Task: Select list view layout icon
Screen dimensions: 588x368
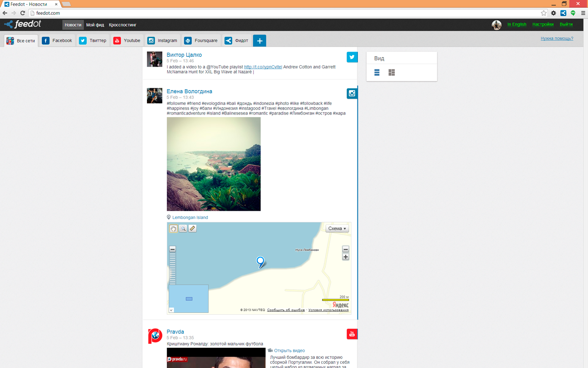Action: pos(377,73)
